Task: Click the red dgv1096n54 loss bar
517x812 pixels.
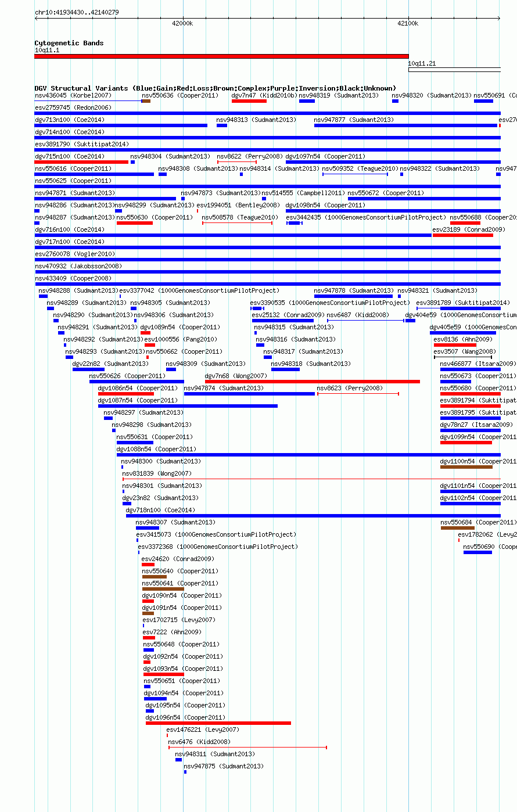Action: (218, 723)
